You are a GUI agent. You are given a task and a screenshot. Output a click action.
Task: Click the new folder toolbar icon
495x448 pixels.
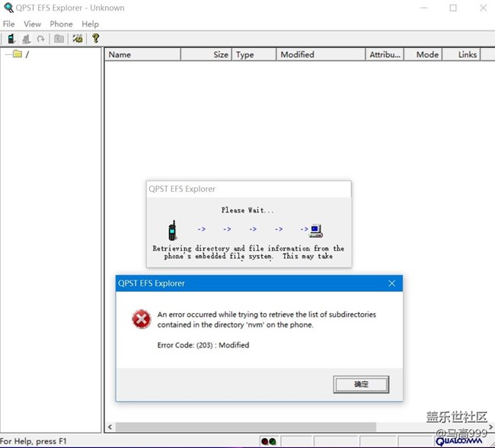tap(59, 39)
